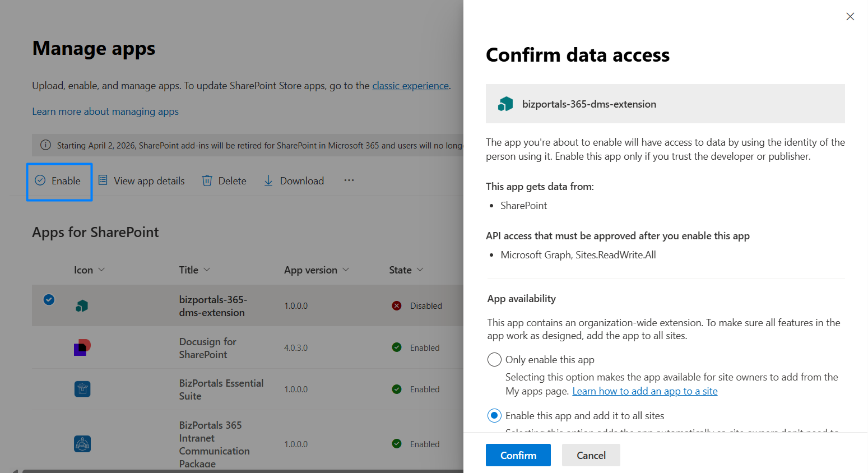Click app icon in Confirm data access header

[x=505, y=104]
